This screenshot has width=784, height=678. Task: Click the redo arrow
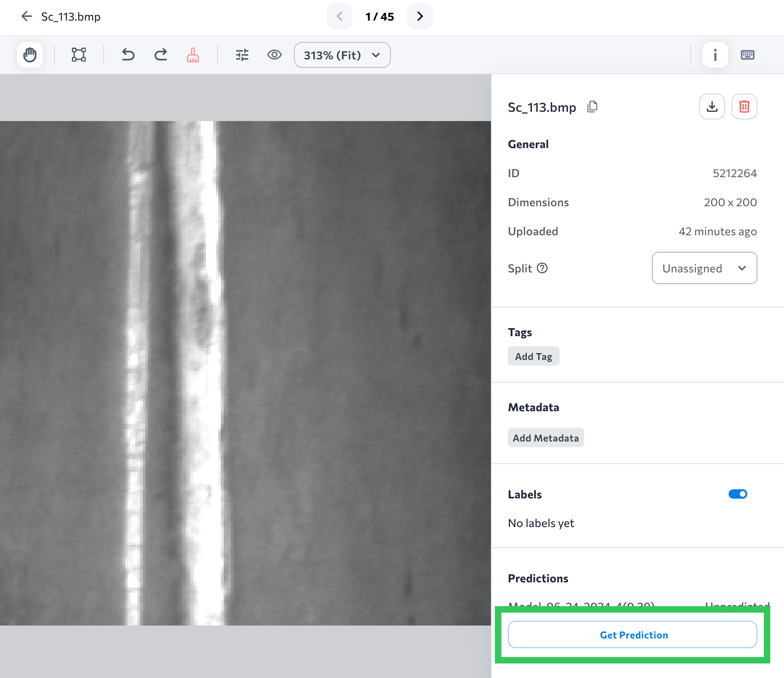tap(161, 55)
